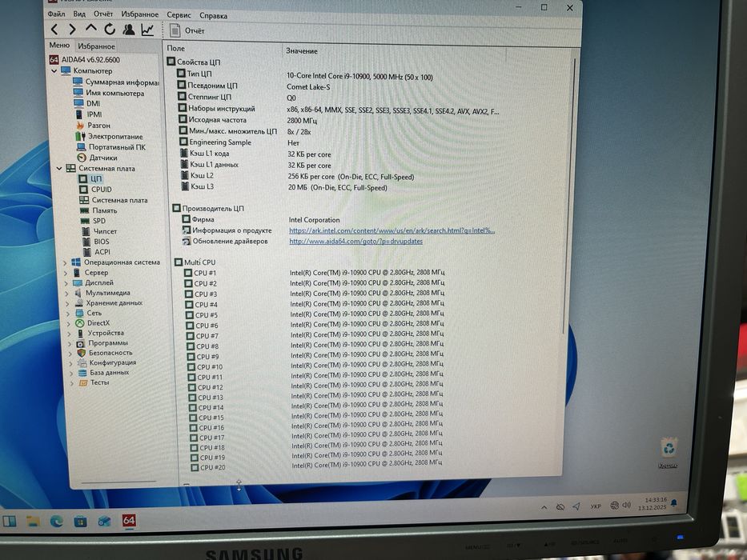Open the Файл menu
This screenshot has width=747, height=560.
[x=56, y=14]
